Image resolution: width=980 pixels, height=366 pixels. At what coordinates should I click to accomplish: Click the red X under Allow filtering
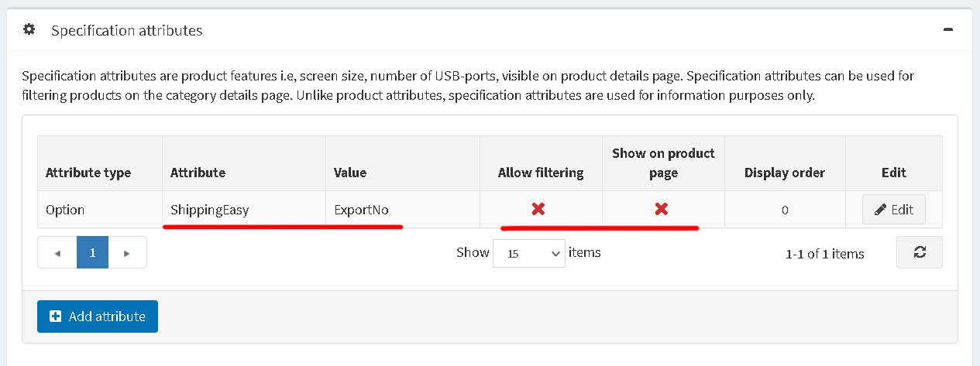[538, 209]
